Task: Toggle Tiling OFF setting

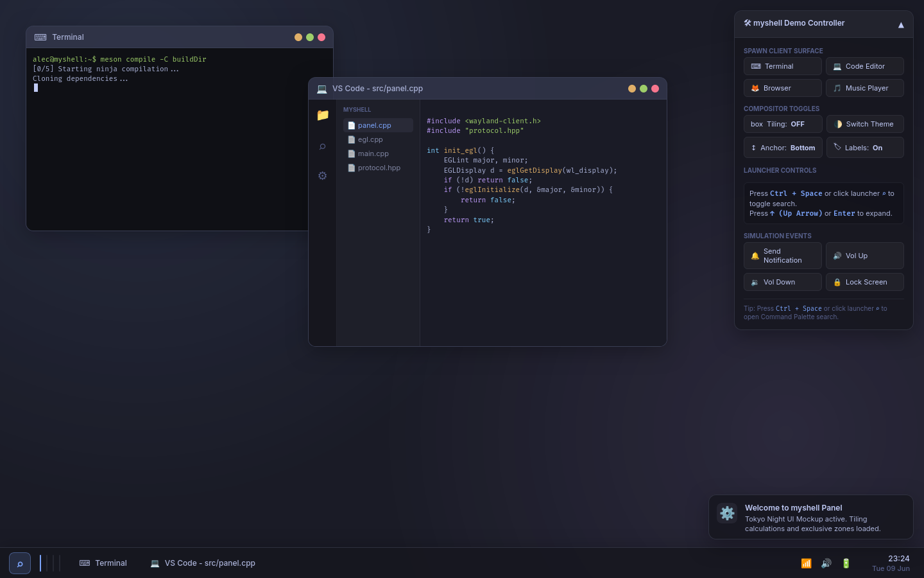Action: click(x=783, y=124)
